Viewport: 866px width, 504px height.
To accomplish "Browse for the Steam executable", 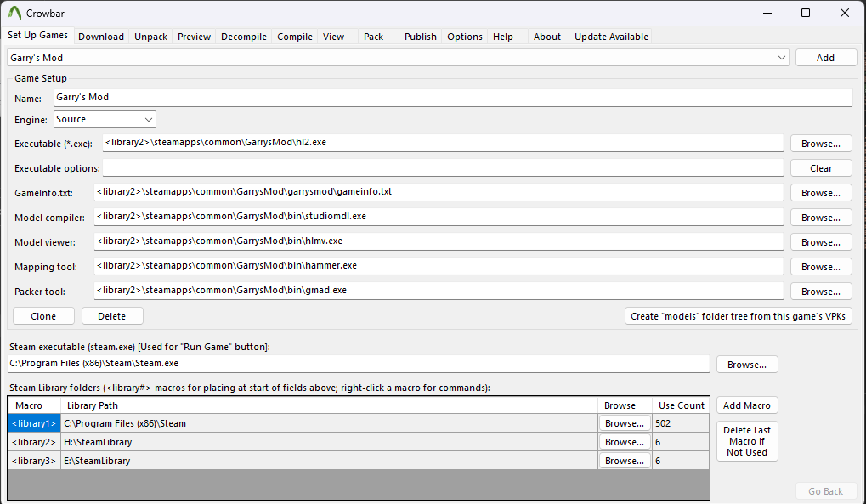I will point(747,365).
